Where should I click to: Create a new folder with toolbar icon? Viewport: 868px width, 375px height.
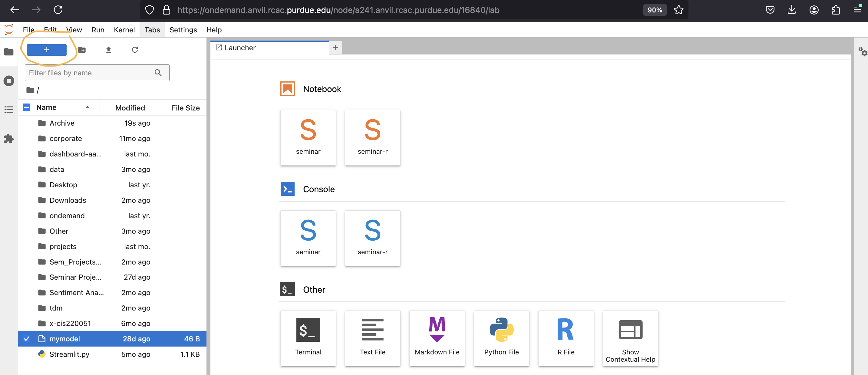82,50
